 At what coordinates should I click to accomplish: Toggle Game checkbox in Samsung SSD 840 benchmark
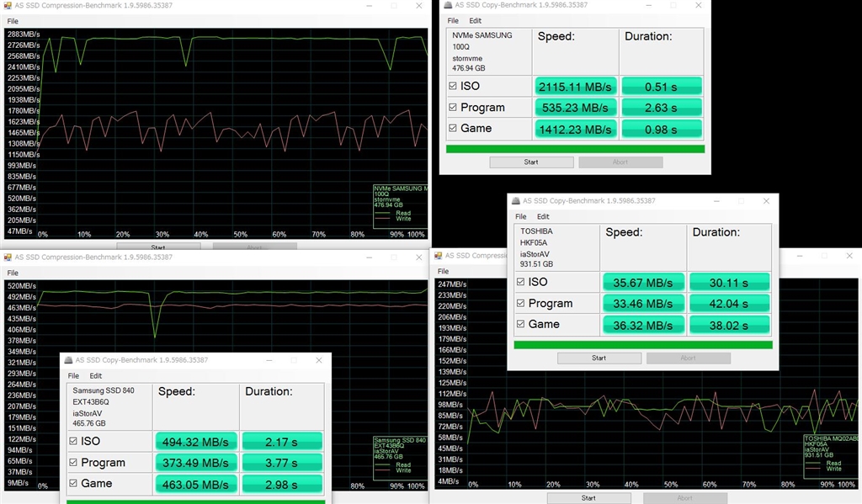coord(73,483)
